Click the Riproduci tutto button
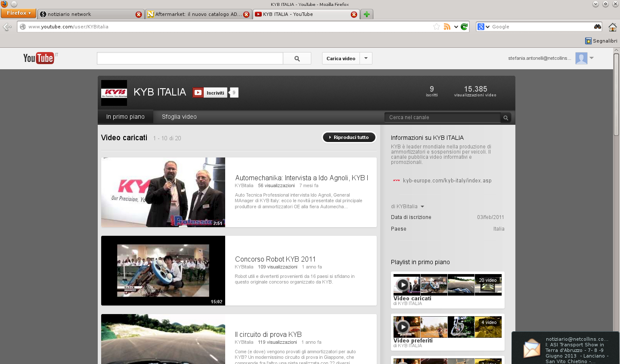 (x=349, y=137)
